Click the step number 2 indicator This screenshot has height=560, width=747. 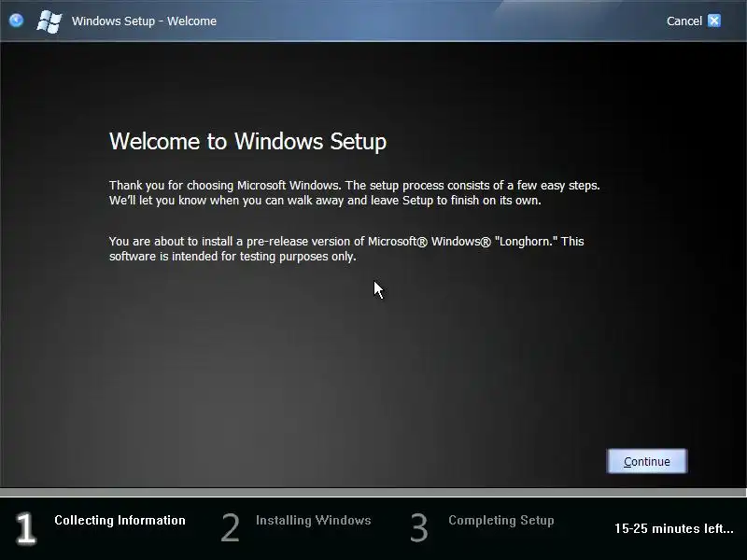pos(230,527)
